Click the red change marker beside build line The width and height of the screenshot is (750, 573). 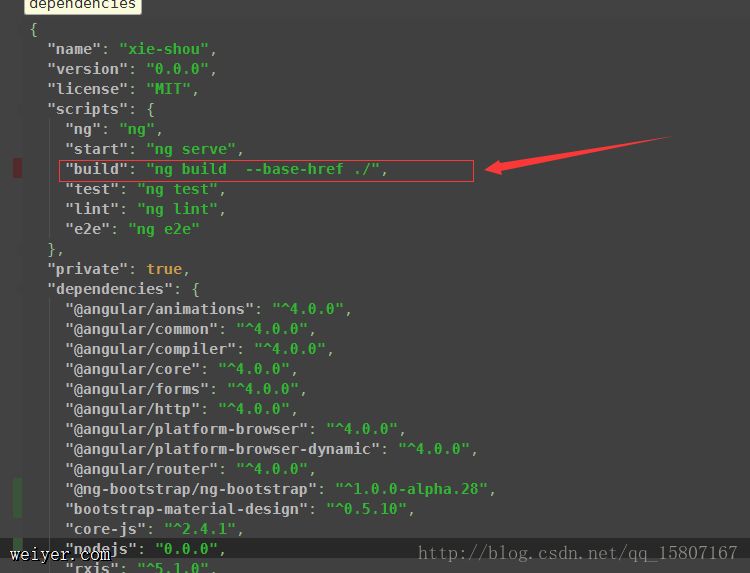17,168
